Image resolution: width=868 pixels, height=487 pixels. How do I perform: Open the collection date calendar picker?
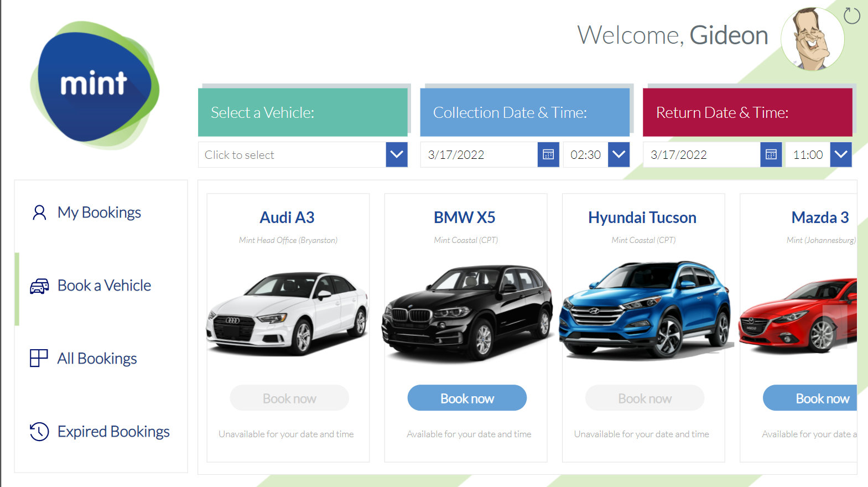tap(548, 154)
